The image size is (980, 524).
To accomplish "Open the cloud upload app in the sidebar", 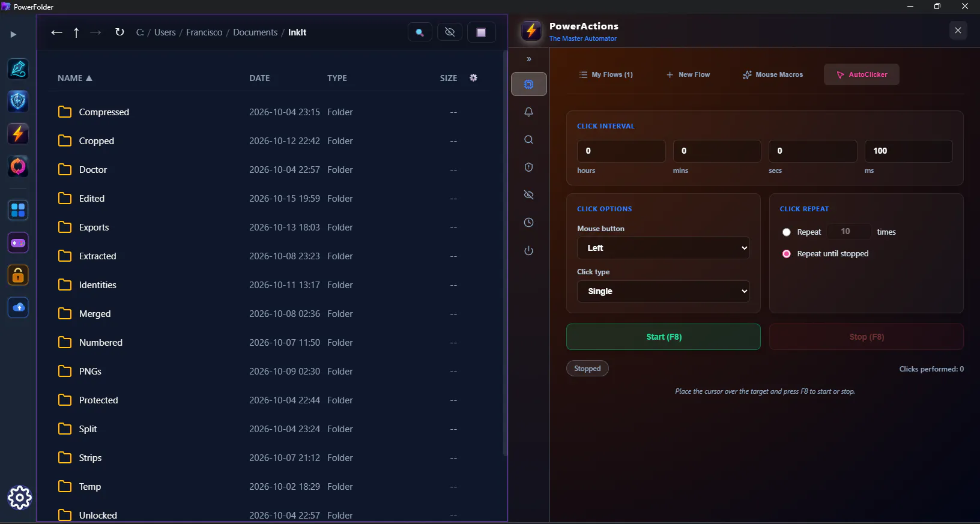I will [x=18, y=308].
